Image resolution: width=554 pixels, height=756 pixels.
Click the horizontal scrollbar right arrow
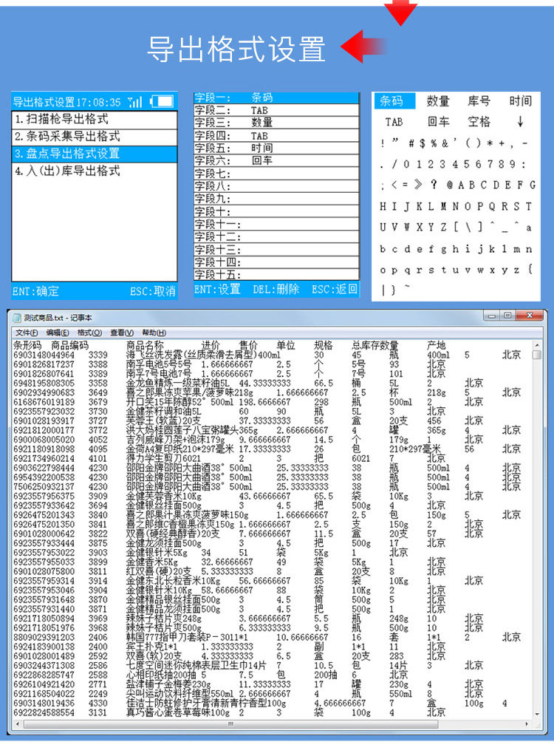point(527,723)
